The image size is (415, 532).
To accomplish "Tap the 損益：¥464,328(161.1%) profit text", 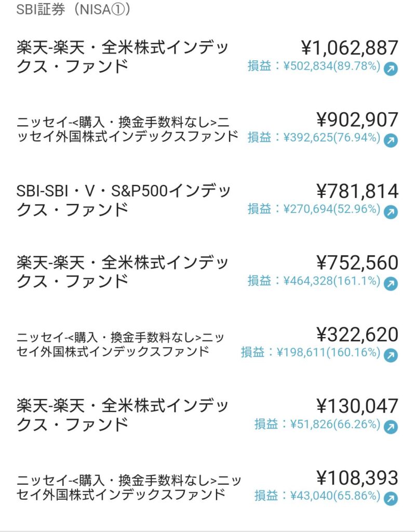I will 314,281.
